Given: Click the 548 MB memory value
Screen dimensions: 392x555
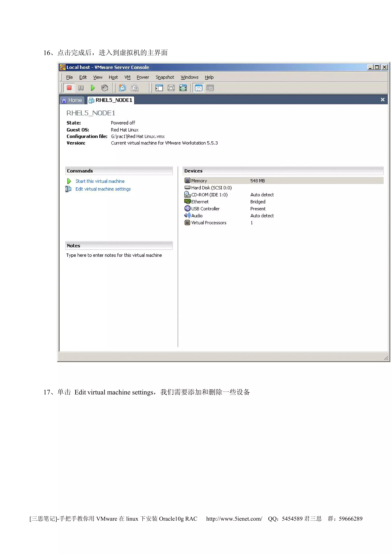Looking at the screenshot, I should pyautogui.click(x=258, y=181).
